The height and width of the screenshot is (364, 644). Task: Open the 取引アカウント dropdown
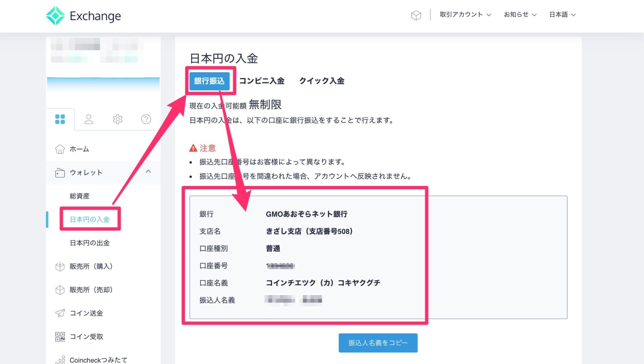pyautogui.click(x=465, y=15)
